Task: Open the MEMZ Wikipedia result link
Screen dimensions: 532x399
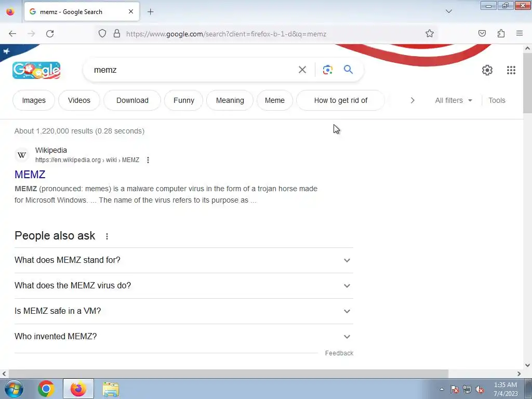Action: 30,175
